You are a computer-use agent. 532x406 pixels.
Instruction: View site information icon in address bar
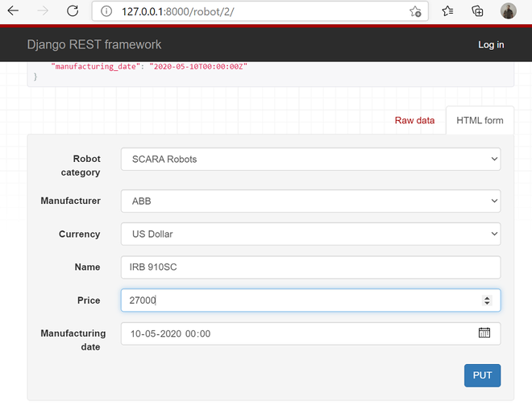(106, 11)
